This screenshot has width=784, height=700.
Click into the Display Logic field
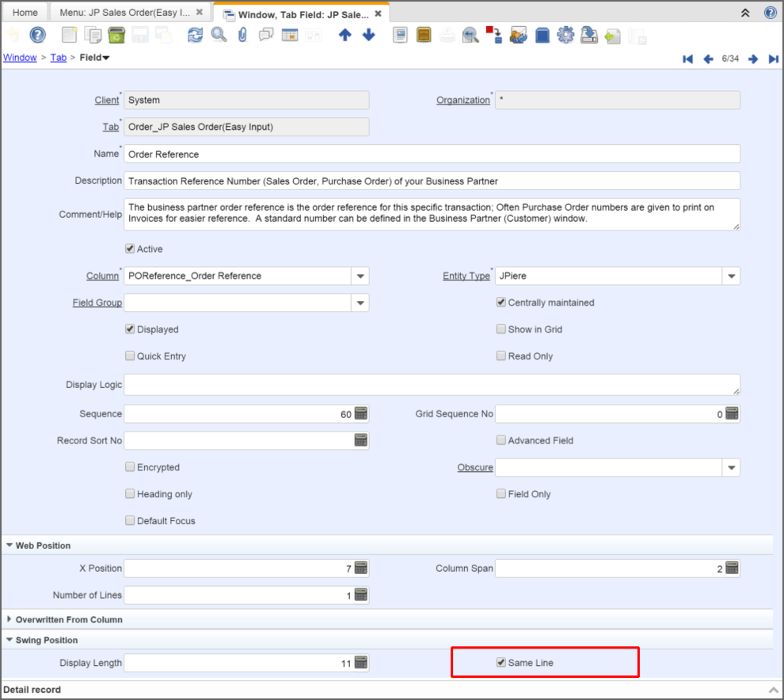(432, 385)
